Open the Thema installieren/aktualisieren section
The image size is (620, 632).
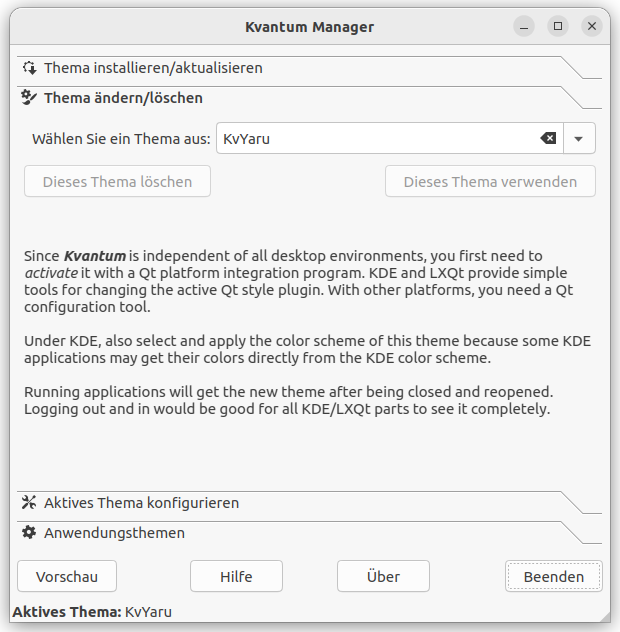[x=309, y=68]
